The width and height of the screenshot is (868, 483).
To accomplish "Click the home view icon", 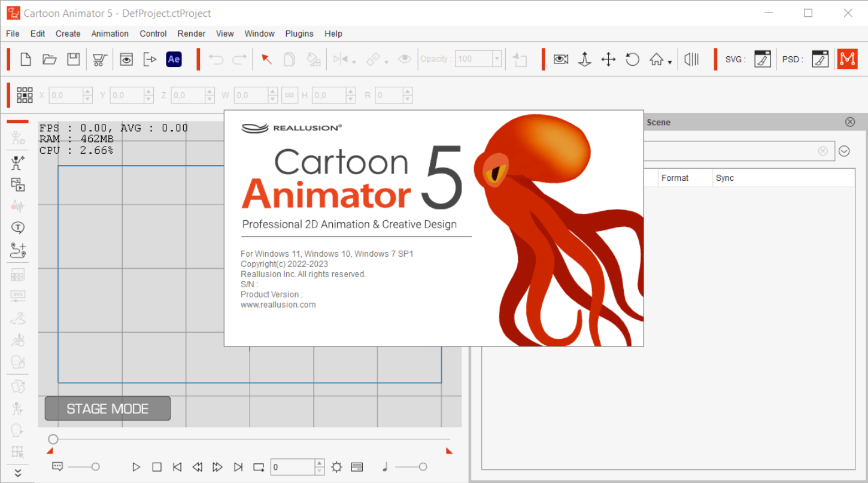I will 657,59.
